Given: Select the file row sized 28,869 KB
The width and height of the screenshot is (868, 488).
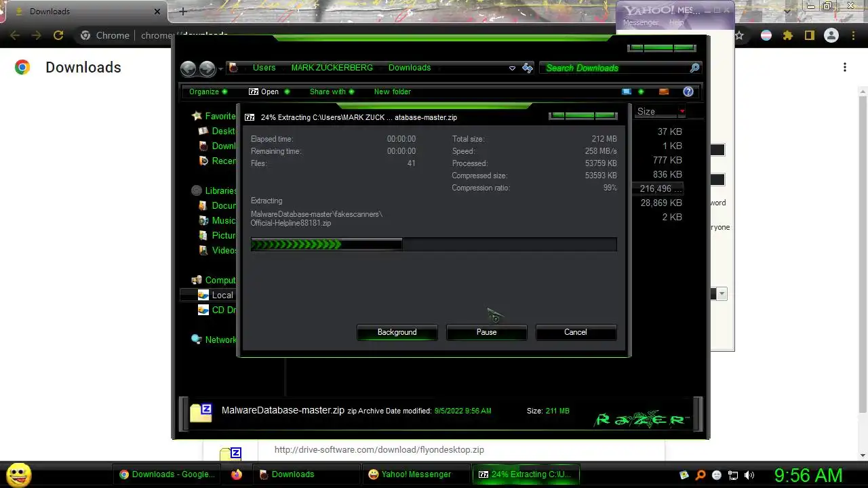Looking at the screenshot, I should tap(661, 203).
